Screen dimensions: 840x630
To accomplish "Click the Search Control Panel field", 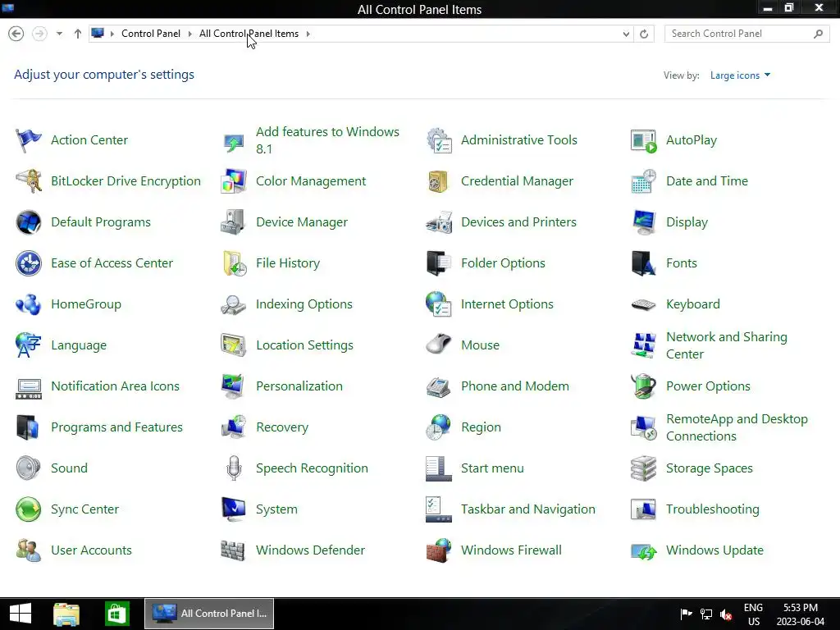I will [746, 34].
